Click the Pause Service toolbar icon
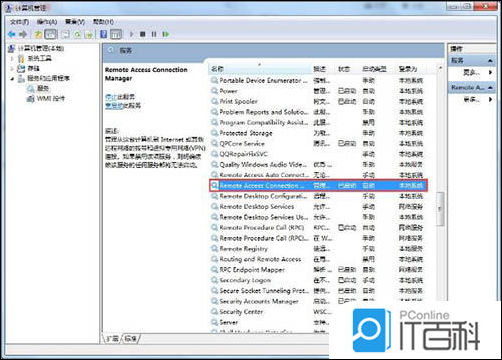 (154, 34)
